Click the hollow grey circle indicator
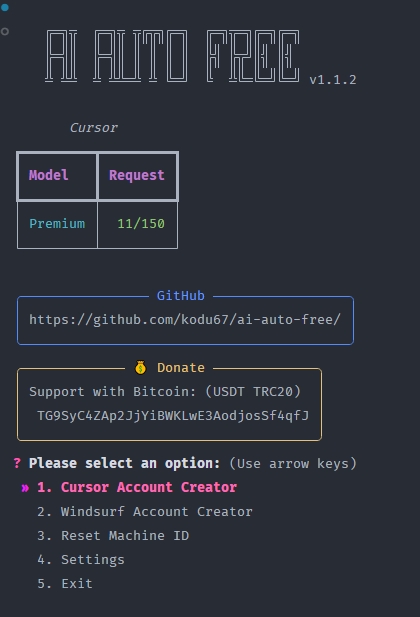The image size is (420, 617). coord(5,31)
